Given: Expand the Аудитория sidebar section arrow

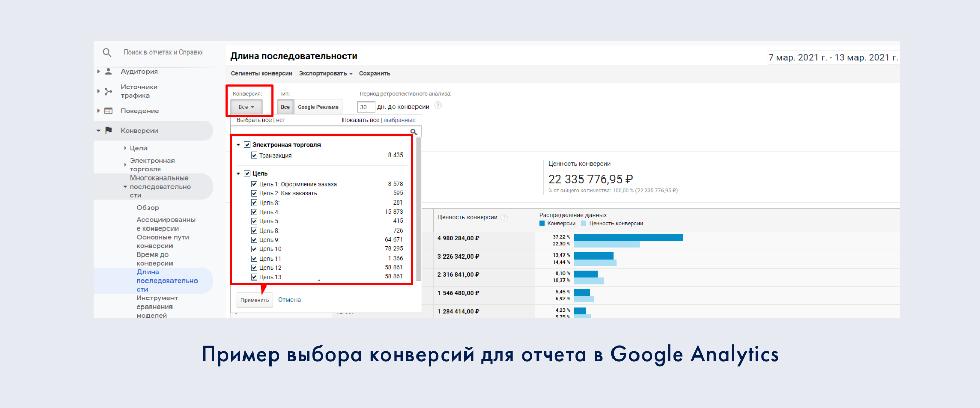Looking at the screenshot, I should click(x=99, y=72).
